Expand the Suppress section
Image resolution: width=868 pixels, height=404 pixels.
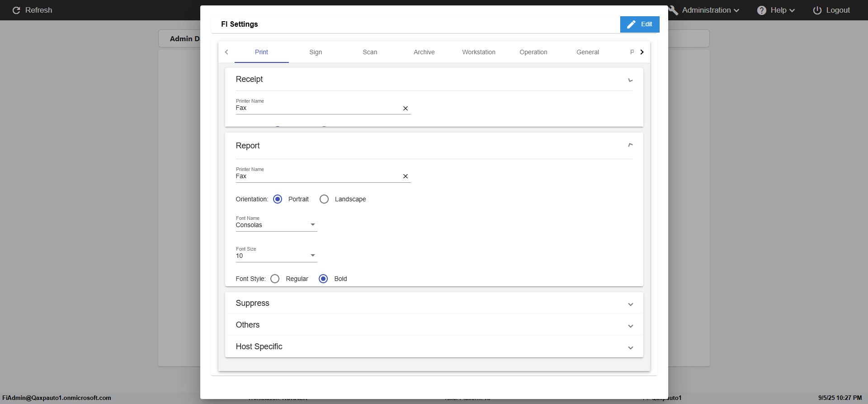(x=630, y=304)
